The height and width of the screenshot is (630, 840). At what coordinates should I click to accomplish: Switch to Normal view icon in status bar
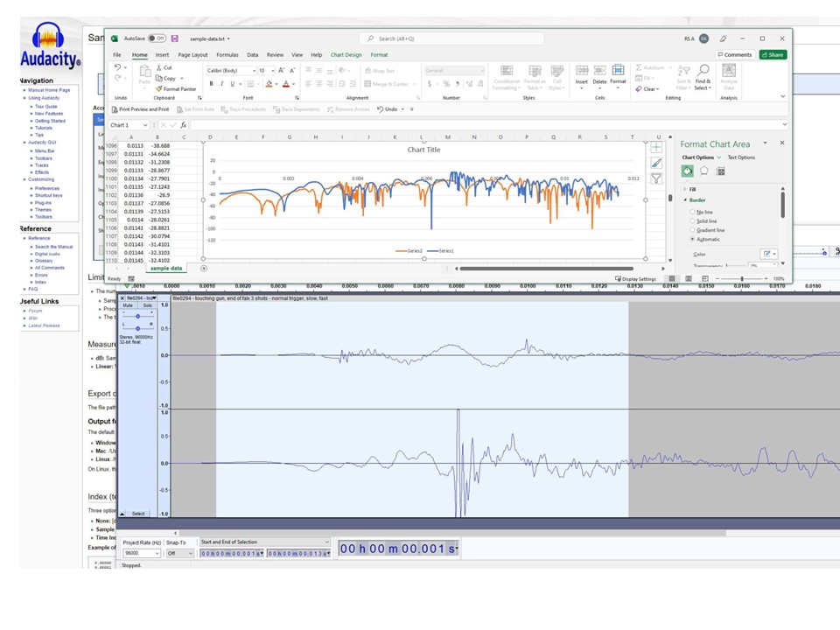tap(672, 278)
